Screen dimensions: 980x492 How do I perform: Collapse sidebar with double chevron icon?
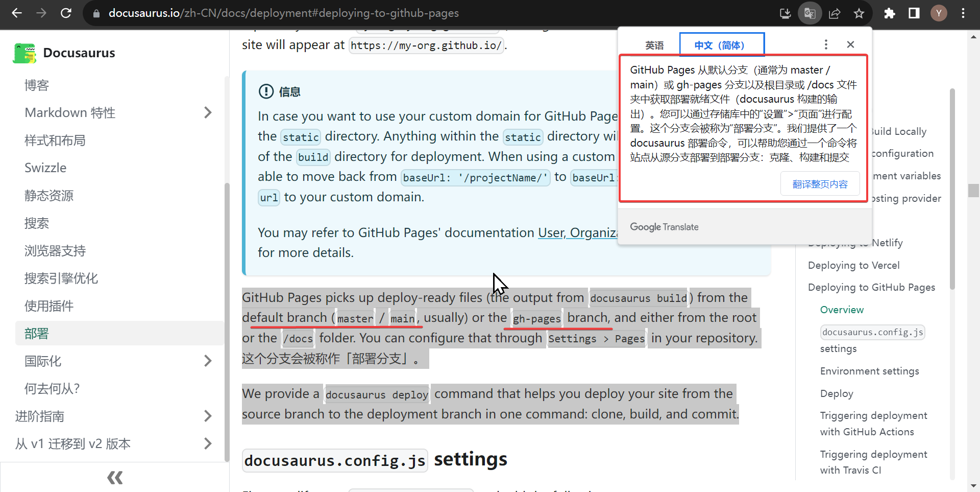pyautogui.click(x=115, y=478)
